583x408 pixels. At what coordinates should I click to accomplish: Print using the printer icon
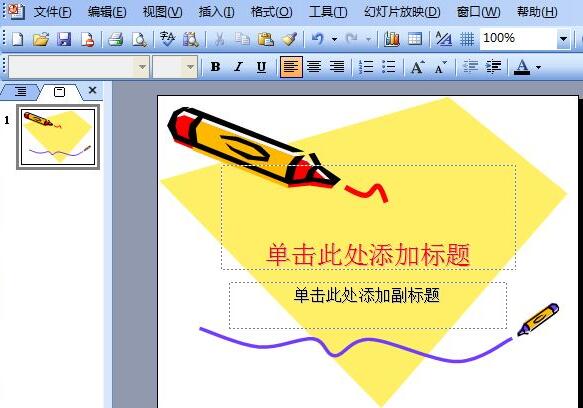pos(116,39)
